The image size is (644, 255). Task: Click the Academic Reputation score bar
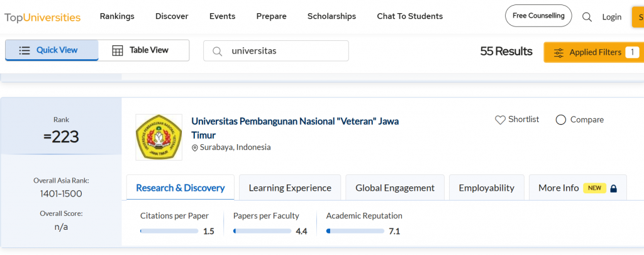355,231
